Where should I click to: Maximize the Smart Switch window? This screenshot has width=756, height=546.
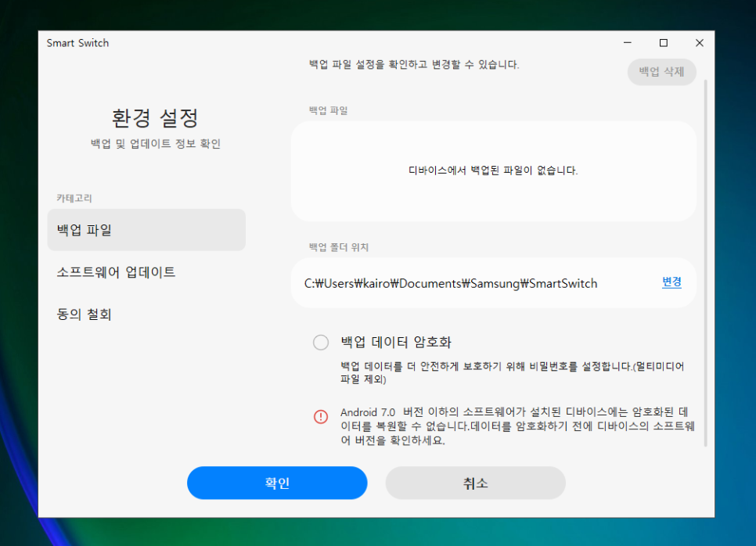tap(664, 43)
